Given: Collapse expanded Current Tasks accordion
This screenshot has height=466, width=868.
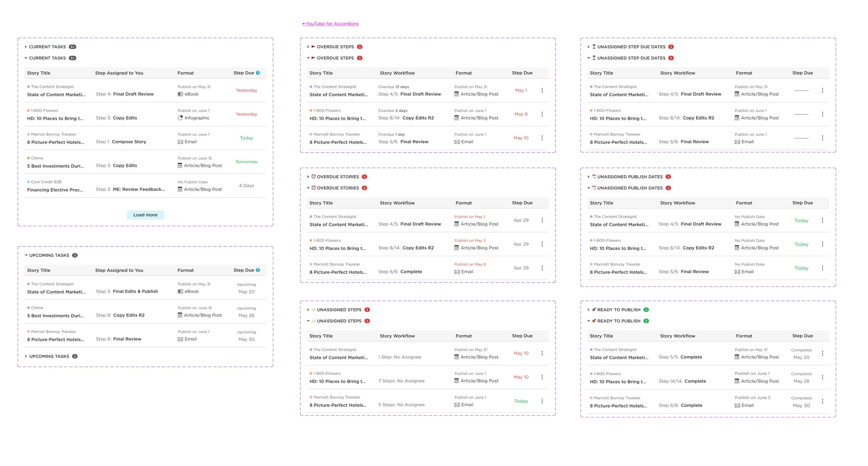Looking at the screenshot, I should click(x=26, y=58).
